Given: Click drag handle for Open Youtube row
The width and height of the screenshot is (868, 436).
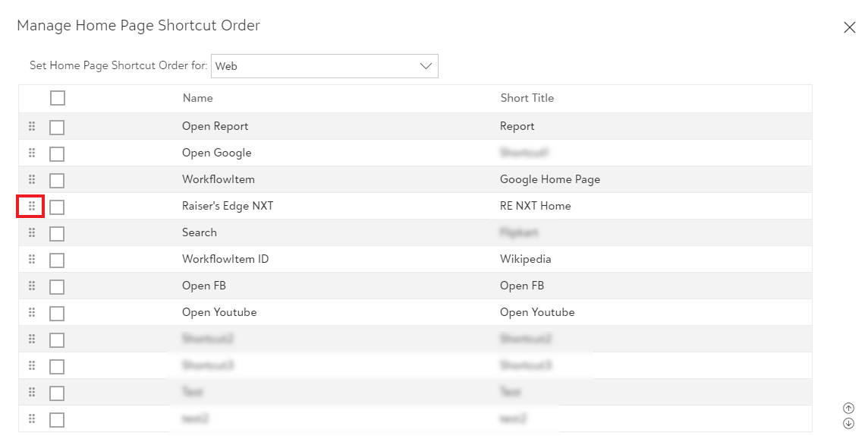Looking at the screenshot, I should click(x=32, y=312).
